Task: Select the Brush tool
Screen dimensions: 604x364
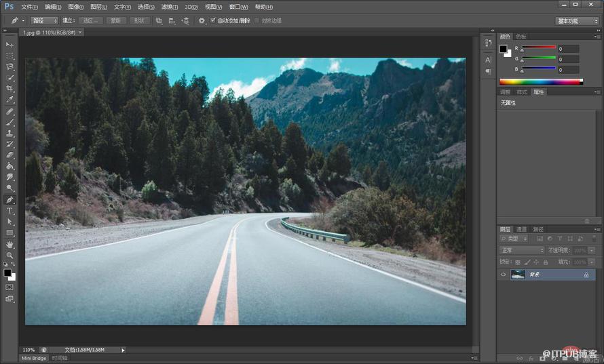Action: (x=10, y=123)
